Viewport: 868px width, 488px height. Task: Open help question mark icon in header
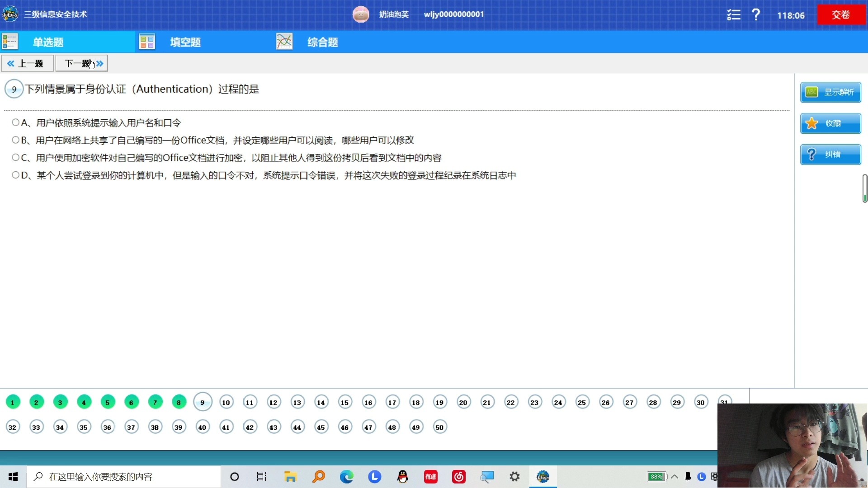pyautogui.click(x=756, y=15)
